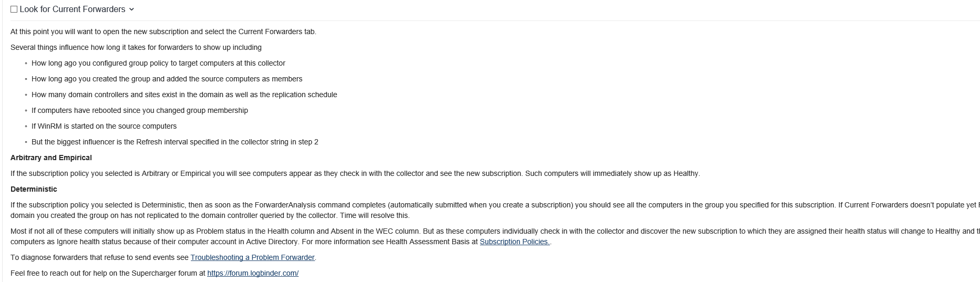
Task: Click the line starting Several things influence
Action: (x=136, y=48)
